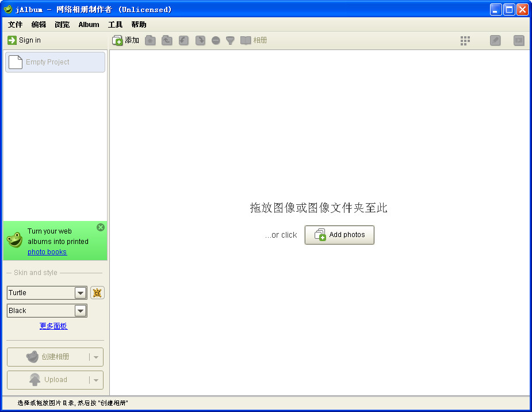Click the Sign in text
This screenshot has height=412, width=532.
tap(30, 40)
